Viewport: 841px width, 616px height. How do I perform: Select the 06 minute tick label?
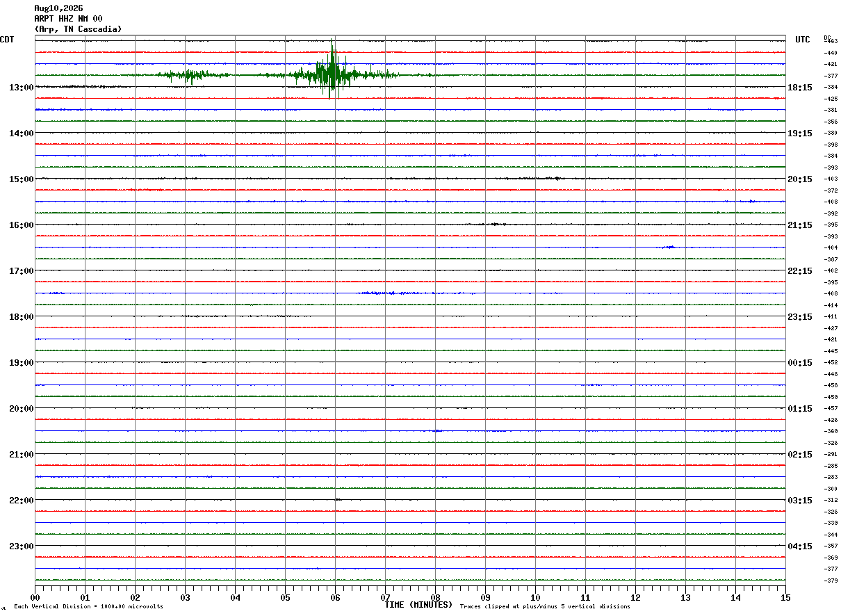pyautogui.click(x=335, y=597)
